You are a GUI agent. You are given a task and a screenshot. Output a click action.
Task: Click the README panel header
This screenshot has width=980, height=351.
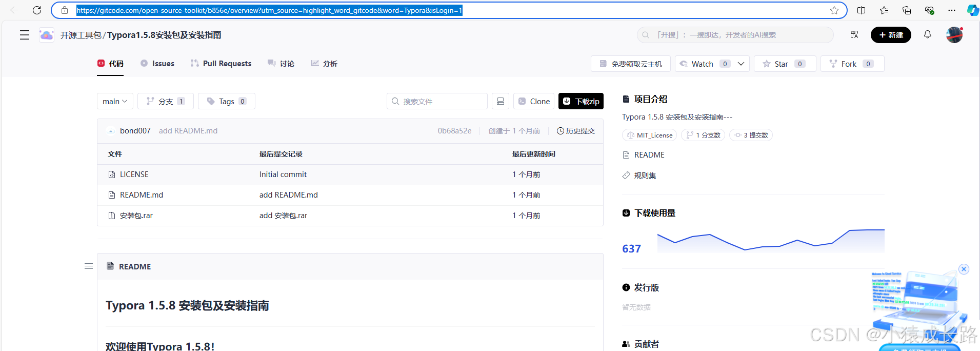point(350,266)
